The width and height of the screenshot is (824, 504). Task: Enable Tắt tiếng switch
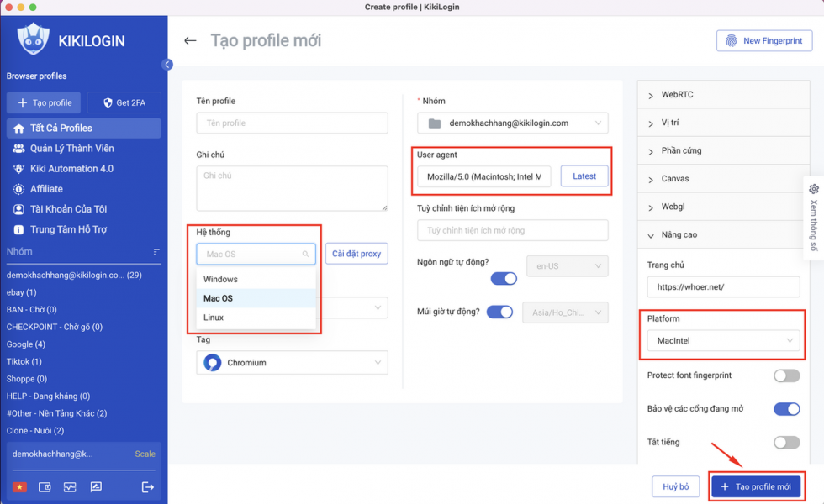click(x=787, y=443)
